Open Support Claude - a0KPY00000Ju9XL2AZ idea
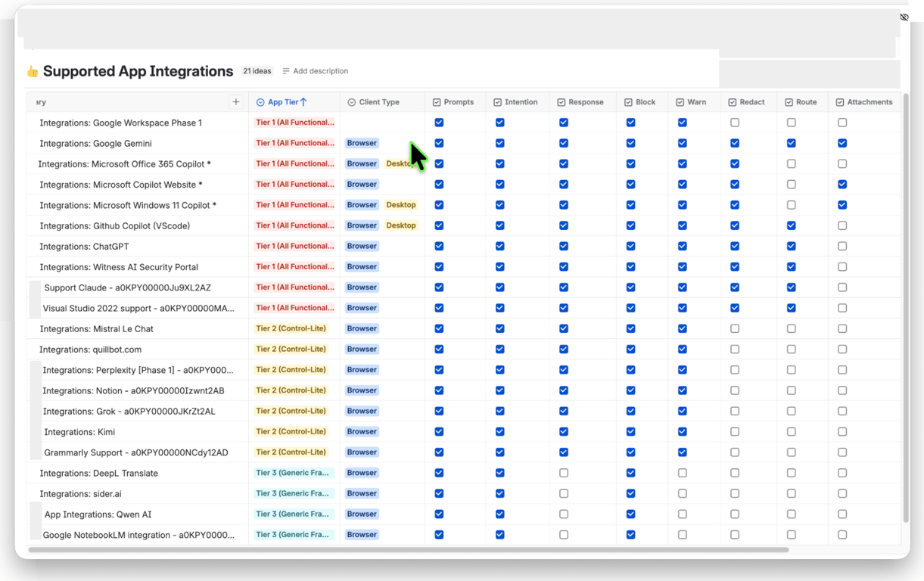This screenshot has width=924, height=581. 127,287
